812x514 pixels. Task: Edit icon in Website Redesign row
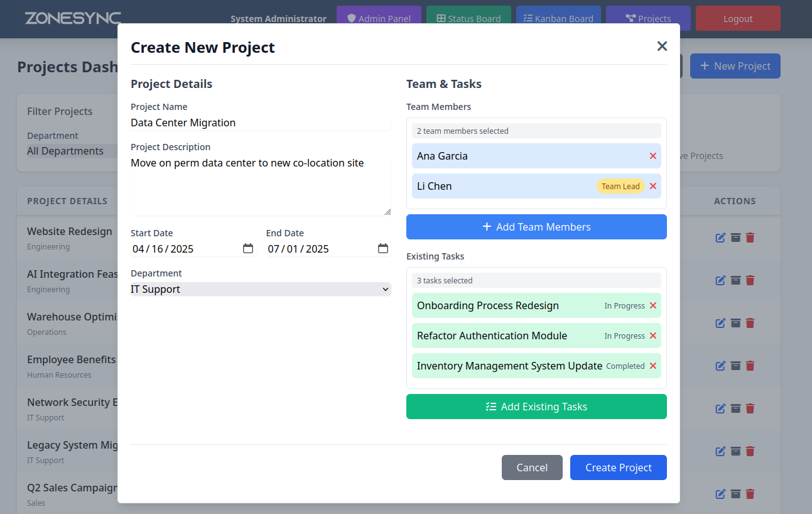tap(721, 238)
